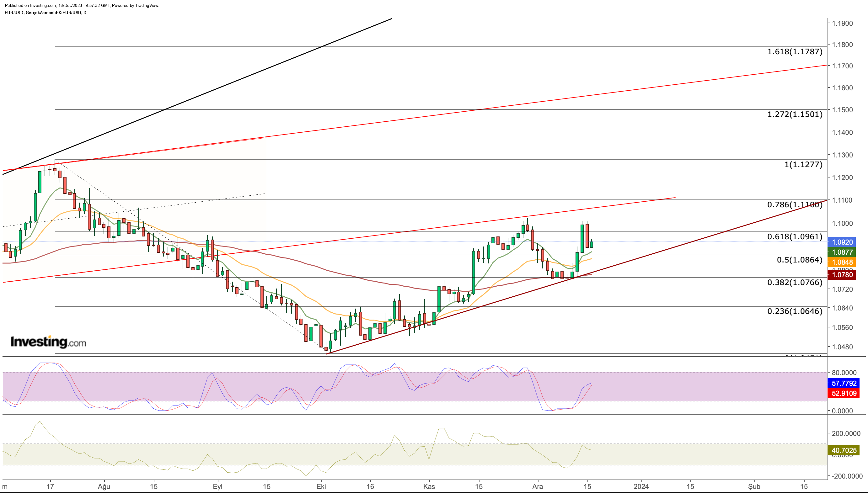
Task: Click the 0.786(1.1100) Fibonacci label
Action: [795, 204]
